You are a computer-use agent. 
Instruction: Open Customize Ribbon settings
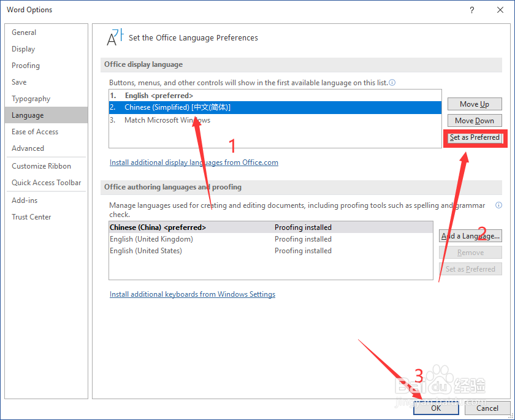47,166
